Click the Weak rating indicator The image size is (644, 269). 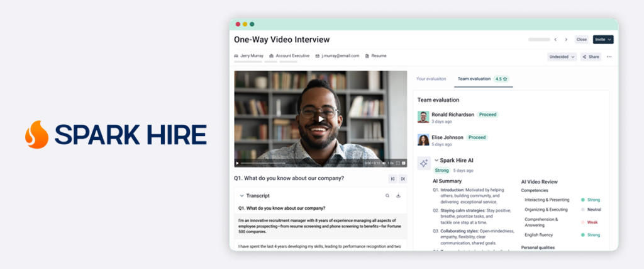(589, 222)
